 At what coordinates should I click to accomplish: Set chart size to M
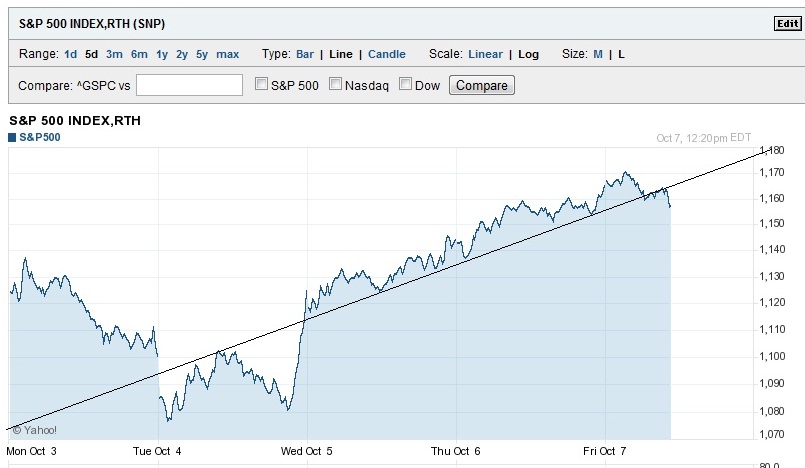click(x=598, y=54)
